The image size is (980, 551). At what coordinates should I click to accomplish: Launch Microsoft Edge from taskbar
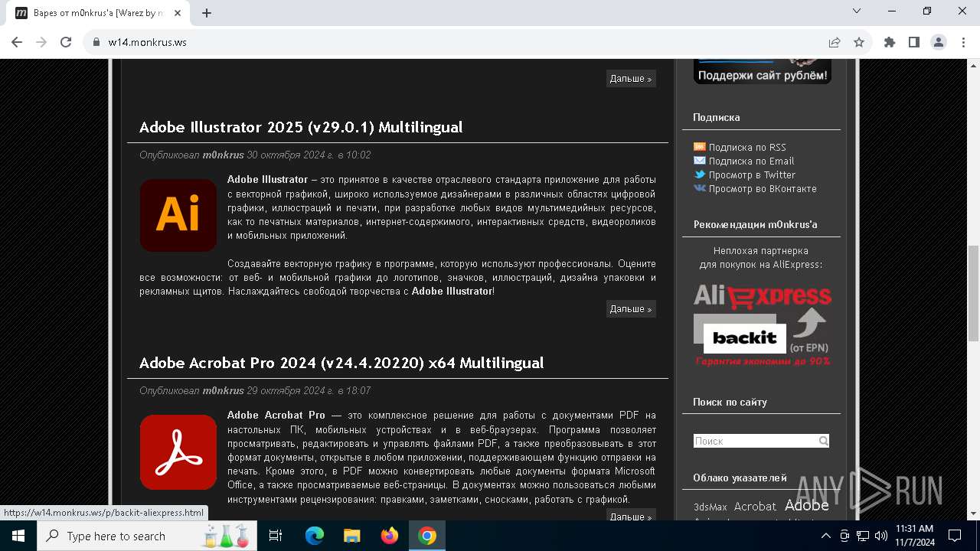pyautogui.click(x=315, y=536)
